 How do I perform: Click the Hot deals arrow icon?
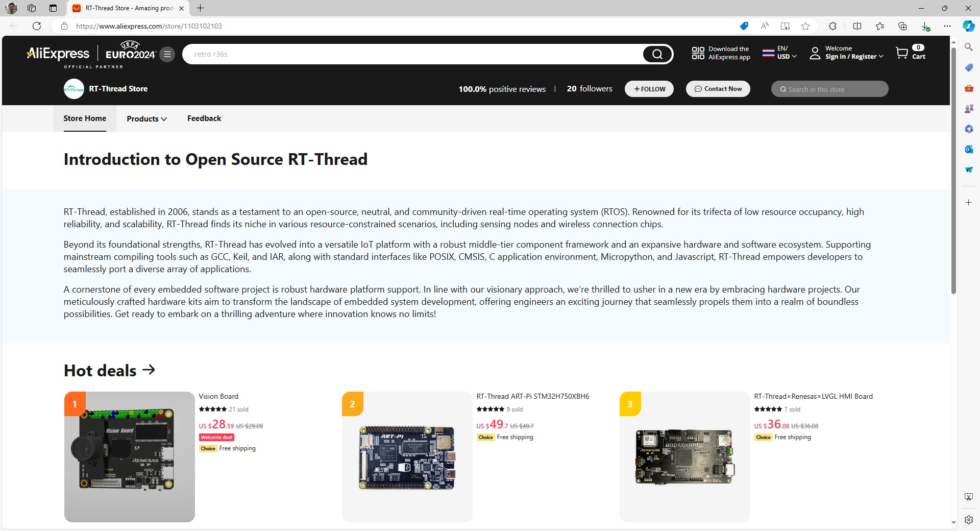coord(149,370)
